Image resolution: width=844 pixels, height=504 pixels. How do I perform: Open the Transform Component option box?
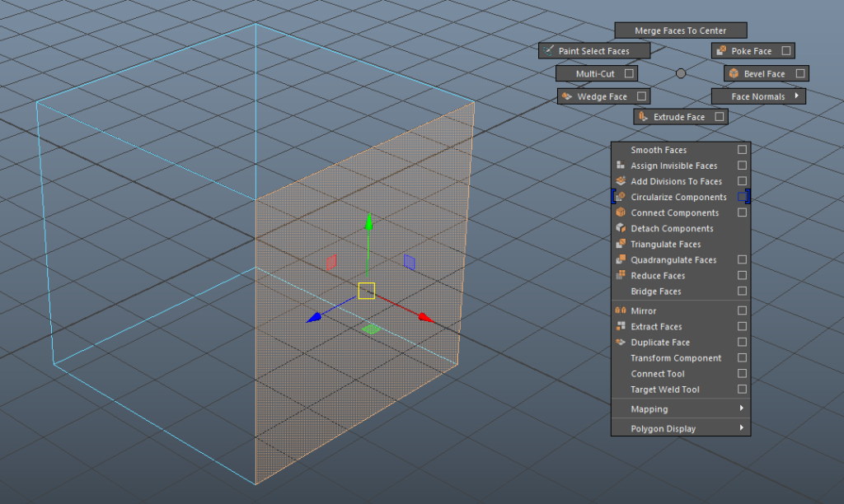(x=742, y=357)
